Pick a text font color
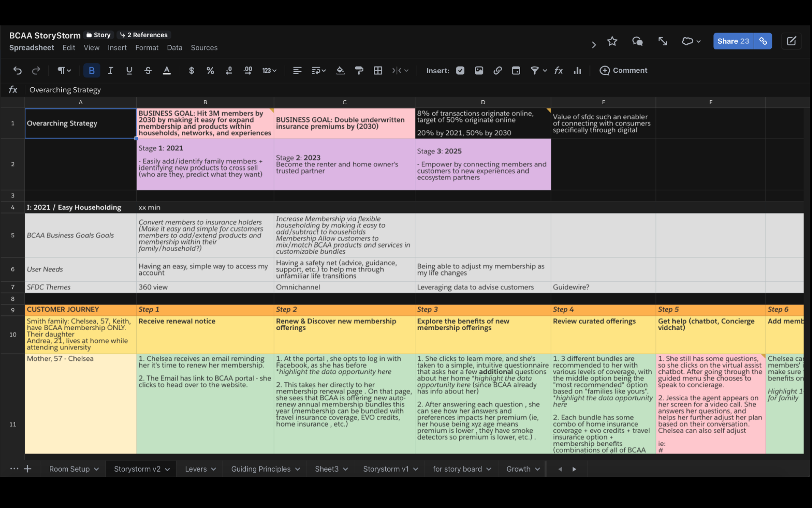This screenshot has width=812, height=508. 167,71
